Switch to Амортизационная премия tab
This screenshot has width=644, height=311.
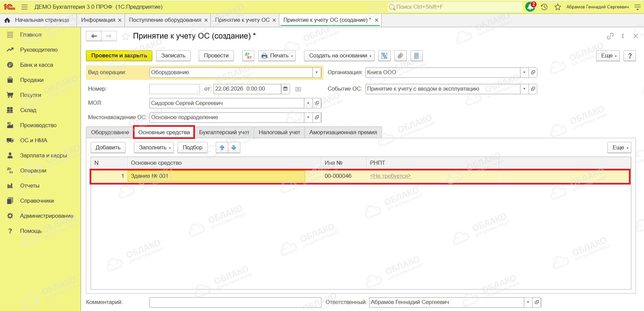343,133
